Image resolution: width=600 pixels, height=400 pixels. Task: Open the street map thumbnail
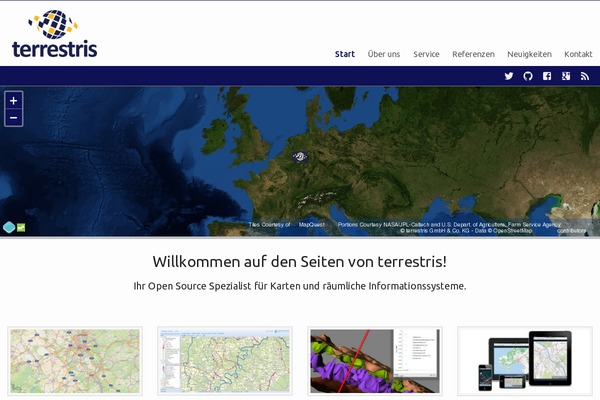[75, 361]
